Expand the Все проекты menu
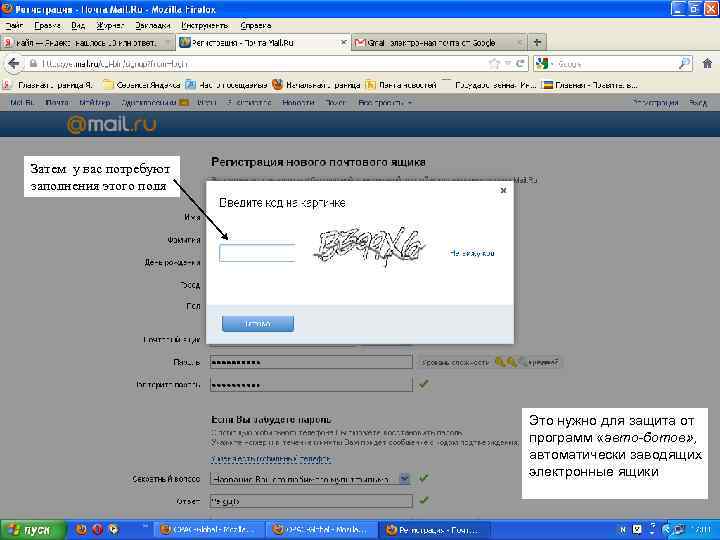 tap(385, 103)
